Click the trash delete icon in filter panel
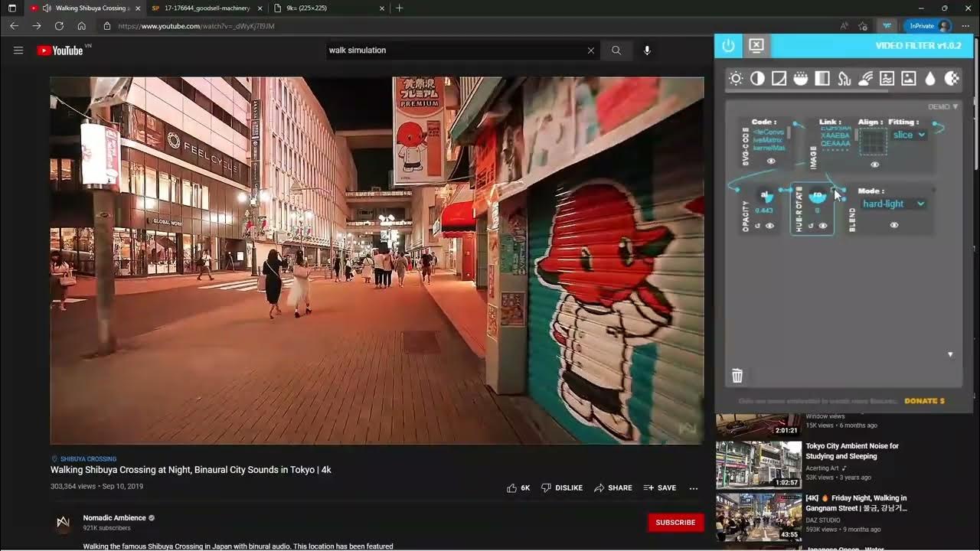 (x=737, y=376)
